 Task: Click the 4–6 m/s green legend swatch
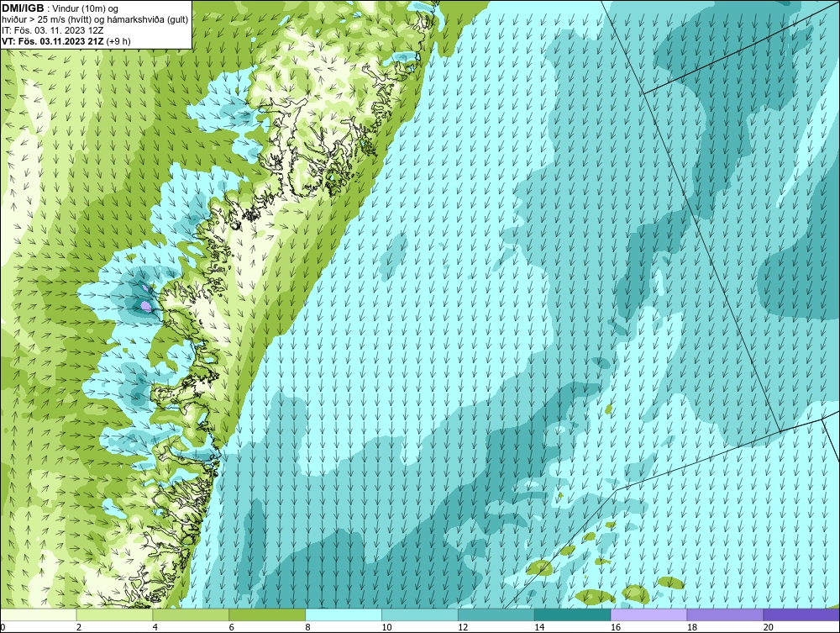pos(191,615)
